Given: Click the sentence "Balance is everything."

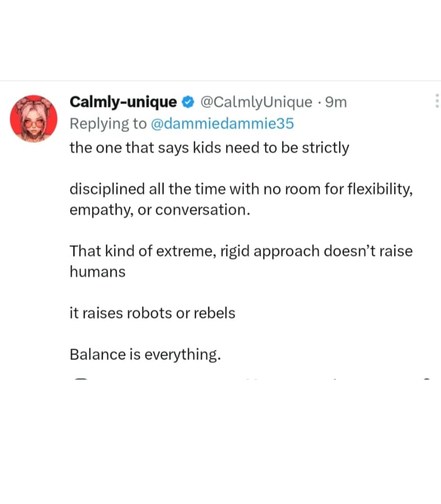Looking at the screenshot, I should coord(145,354).
